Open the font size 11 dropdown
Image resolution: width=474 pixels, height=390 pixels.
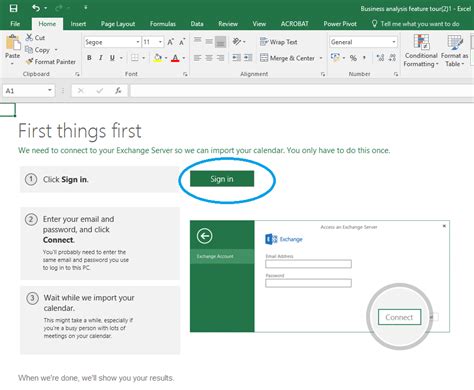tap(160, 42)
